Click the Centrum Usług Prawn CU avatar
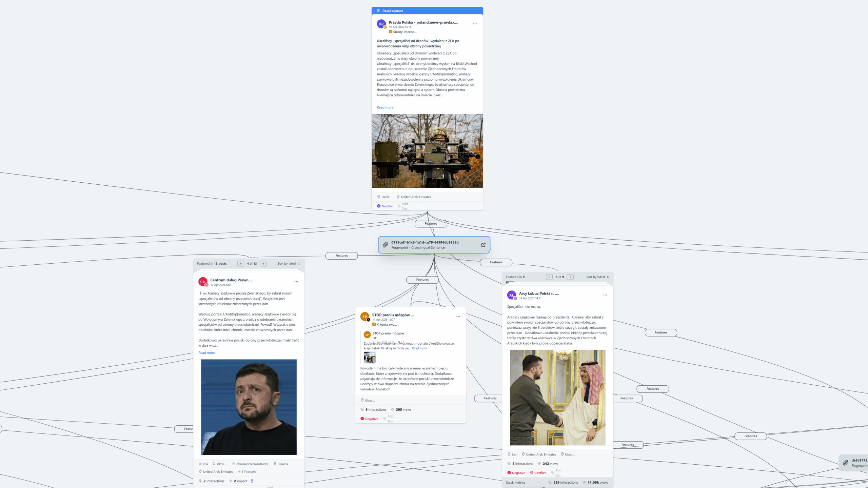 [x=203, y=282]
